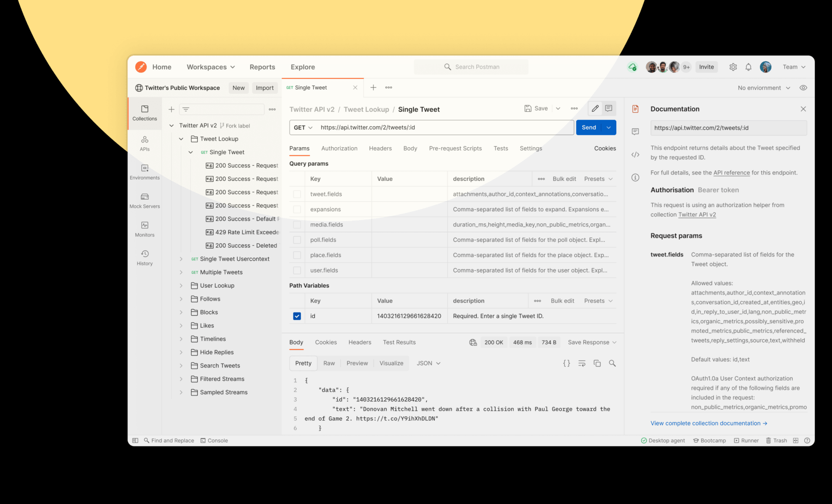Enable the tweet.fields parameter checkbox
The width and height of the screenshot is (832, 504).
point(297,194)
